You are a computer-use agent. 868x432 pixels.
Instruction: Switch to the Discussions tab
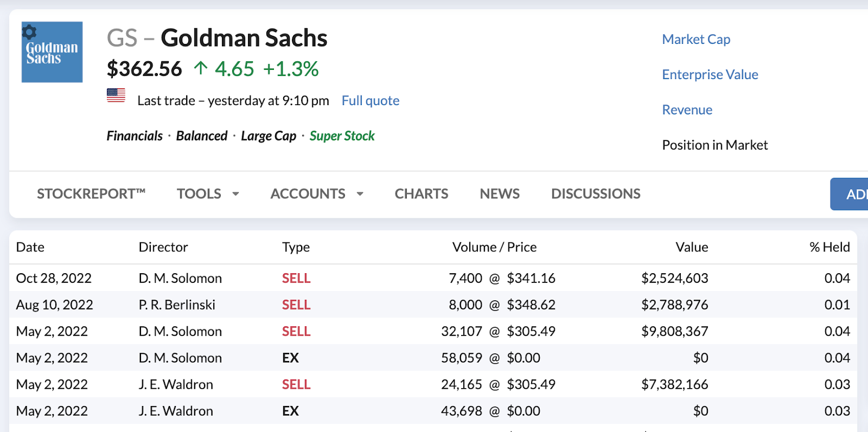coord(596,194)
